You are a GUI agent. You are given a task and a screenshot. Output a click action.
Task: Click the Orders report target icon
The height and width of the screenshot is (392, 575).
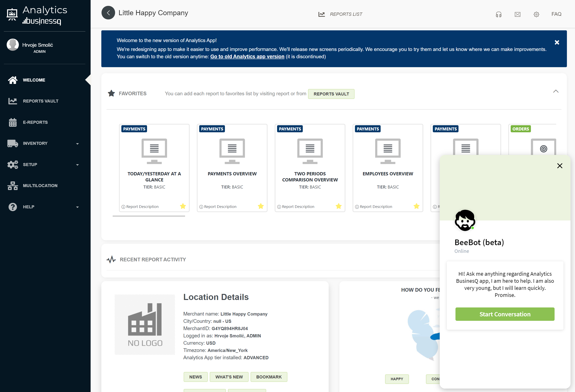(x=543, y=148)
